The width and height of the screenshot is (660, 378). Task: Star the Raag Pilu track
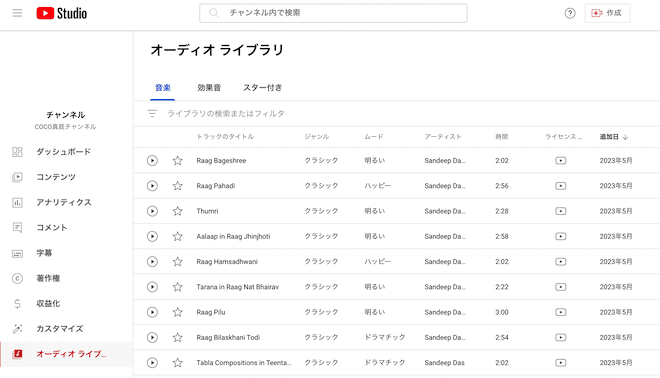coord(178,312)
